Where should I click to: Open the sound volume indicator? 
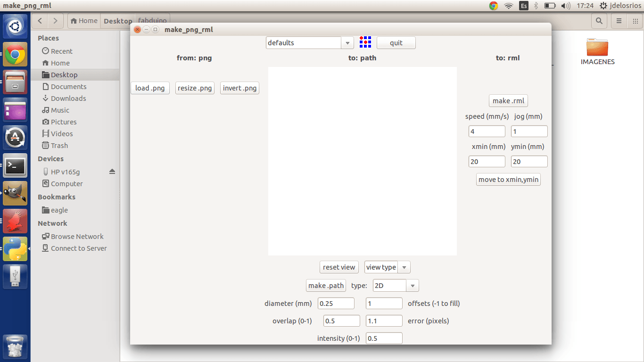565,6
